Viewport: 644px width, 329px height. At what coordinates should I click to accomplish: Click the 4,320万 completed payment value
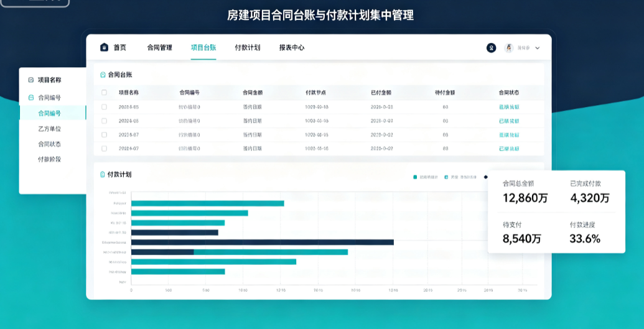coord(590,198)
